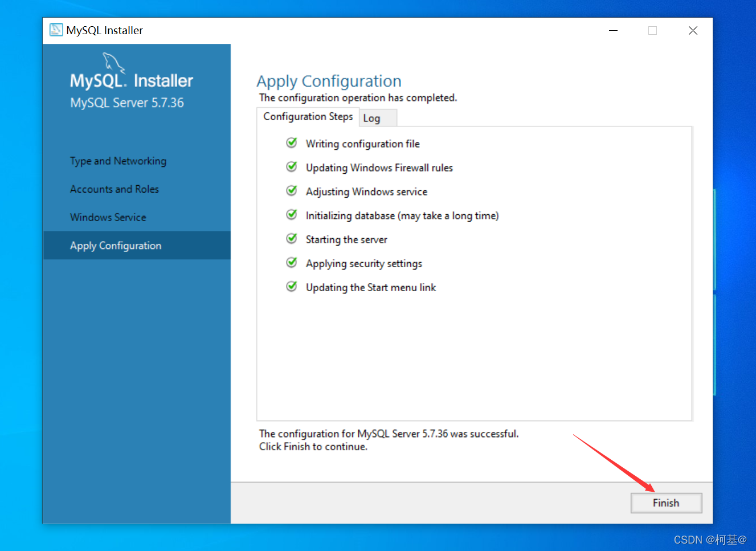756x551 pixels.
Task: Click green check icon for Adjusting Windows service
Action: tap(292, 190)
